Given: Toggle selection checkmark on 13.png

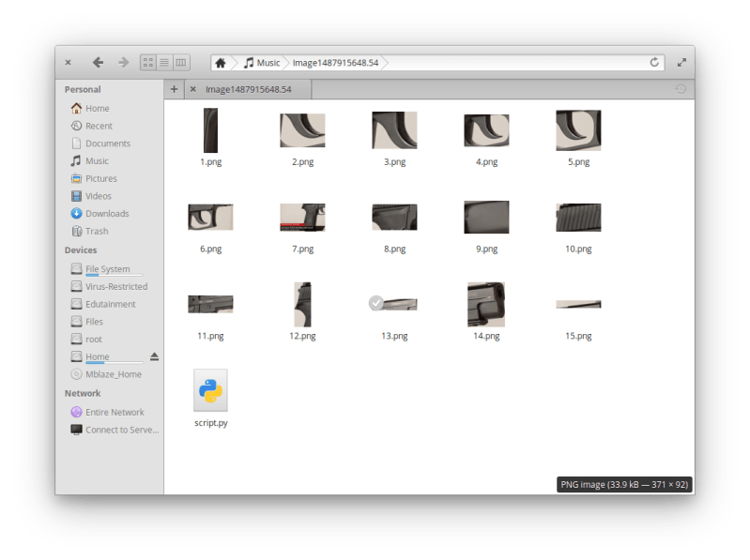Looking at the screenshot, I should (376, 303).
